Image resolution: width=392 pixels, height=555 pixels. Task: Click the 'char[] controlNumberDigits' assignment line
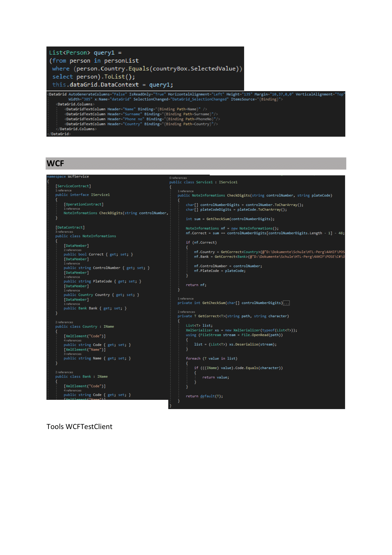tap(245, 205)
